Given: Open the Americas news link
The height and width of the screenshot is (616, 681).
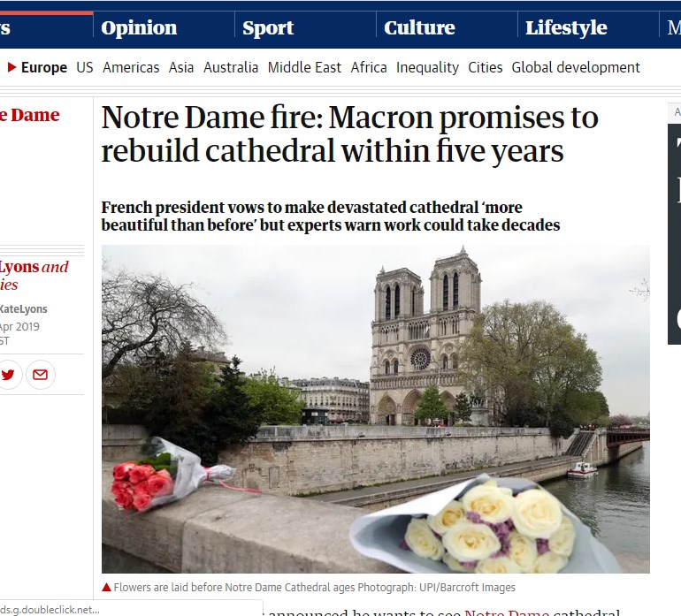Looking at the screenshot, I should click(131, 67).
